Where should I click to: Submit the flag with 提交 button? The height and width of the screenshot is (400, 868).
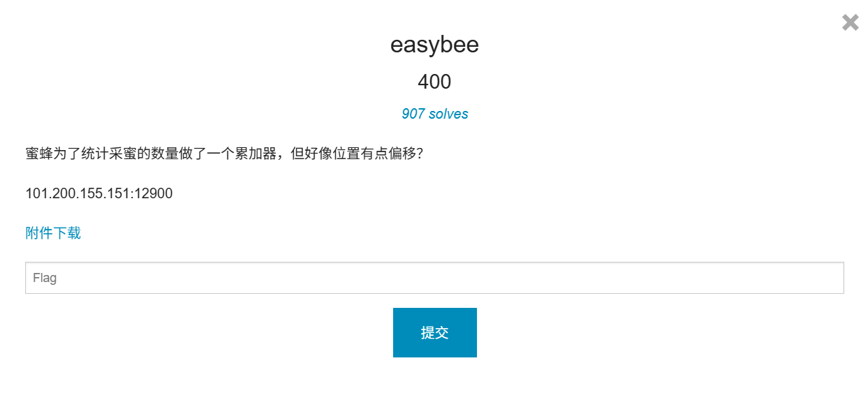pyautogui.click(x=434, y=333)
